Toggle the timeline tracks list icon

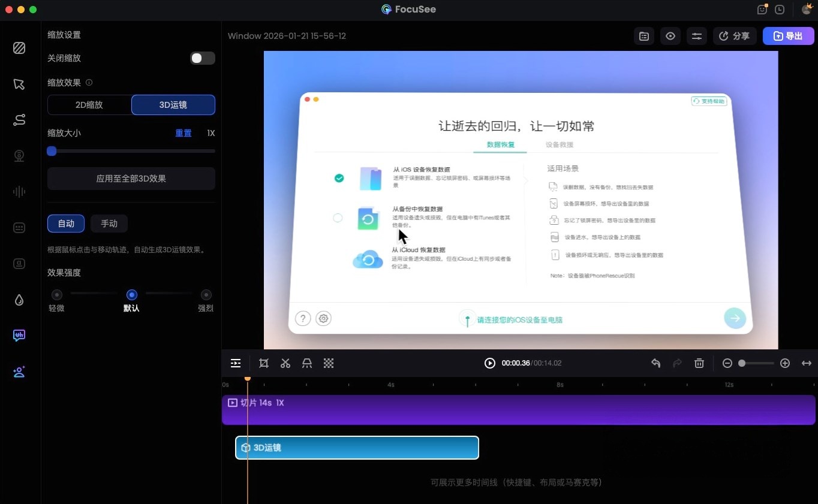(x=236, y=363)
